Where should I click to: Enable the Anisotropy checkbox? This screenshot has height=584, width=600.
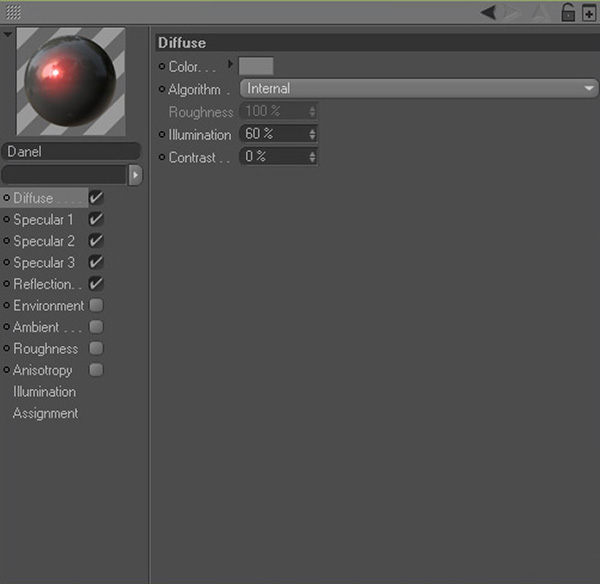[96, 370]
